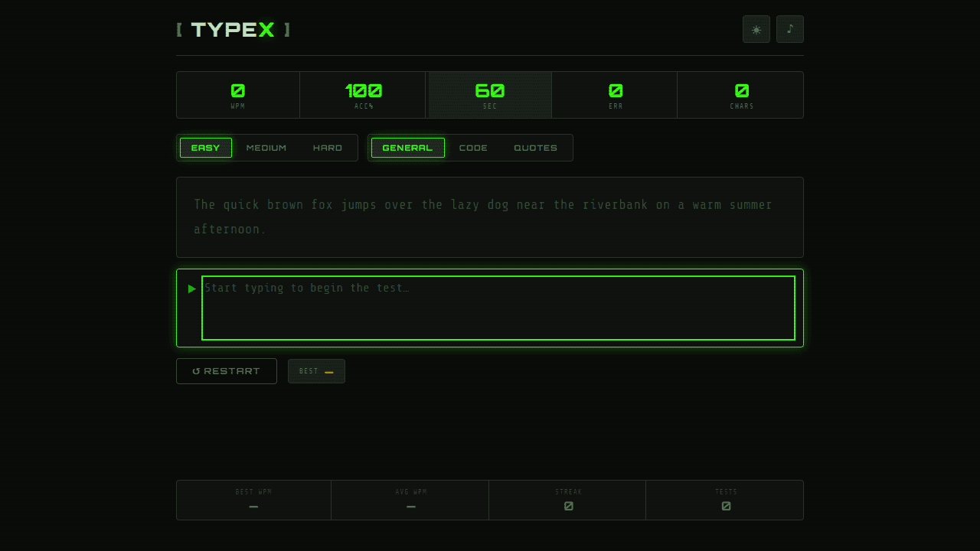Toggle sound with the music note icon
Screen dimensions: 980x551
(x=790, y=29)
